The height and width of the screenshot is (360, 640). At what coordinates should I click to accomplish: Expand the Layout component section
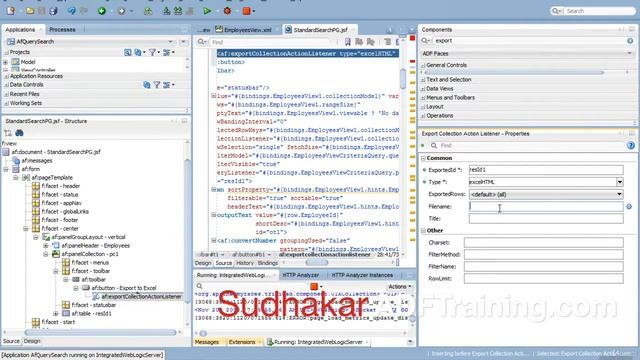pyautogui.click(x=423, y=107)
